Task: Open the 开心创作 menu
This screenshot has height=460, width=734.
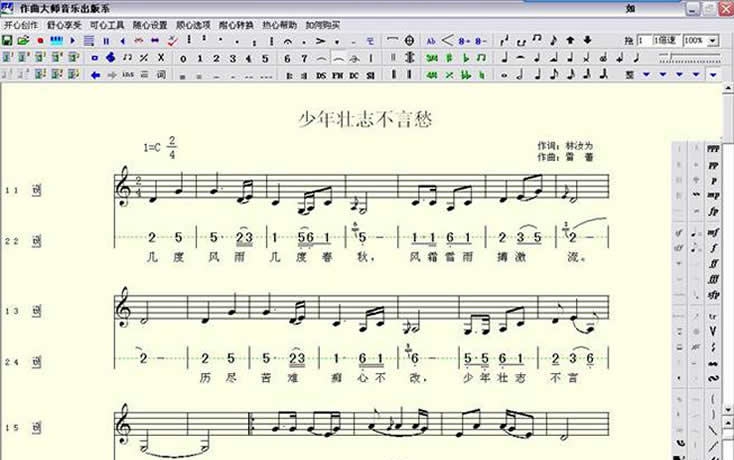Action: coord(21,25)
